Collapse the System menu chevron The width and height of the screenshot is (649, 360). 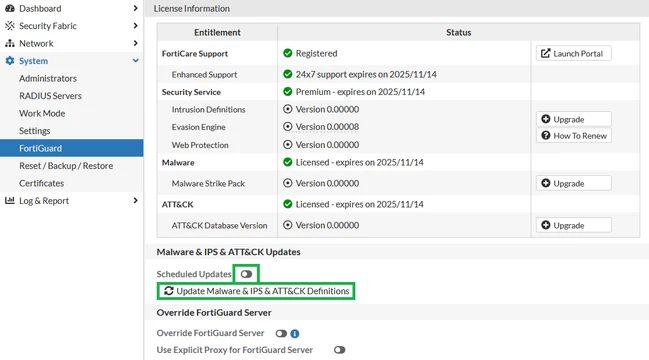click(135, 61)
